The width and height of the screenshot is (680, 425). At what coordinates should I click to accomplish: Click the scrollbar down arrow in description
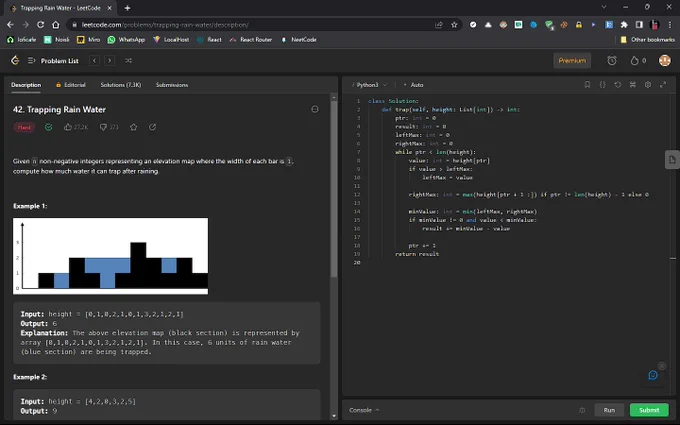[334, 416]
